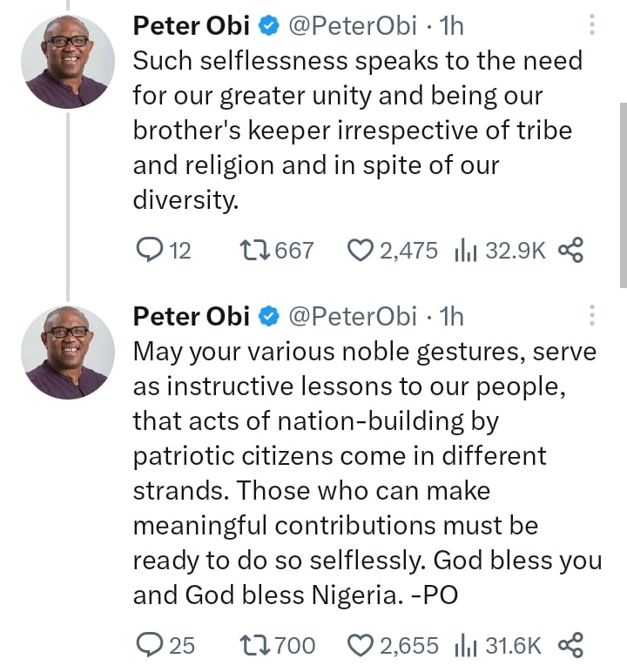Share the 'Such selflessness' tweet
This screenshot has width=627, height=672.
tap(570, 251)
